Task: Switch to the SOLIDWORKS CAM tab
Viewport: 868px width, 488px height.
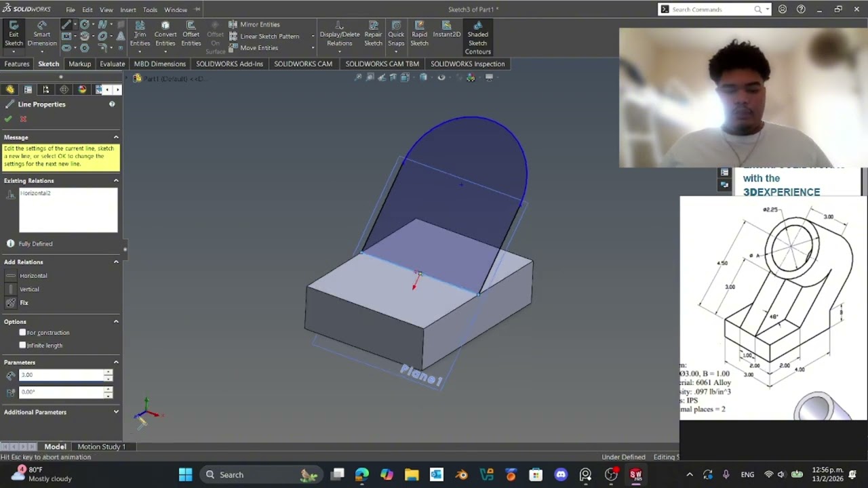Action: (303, 64)
